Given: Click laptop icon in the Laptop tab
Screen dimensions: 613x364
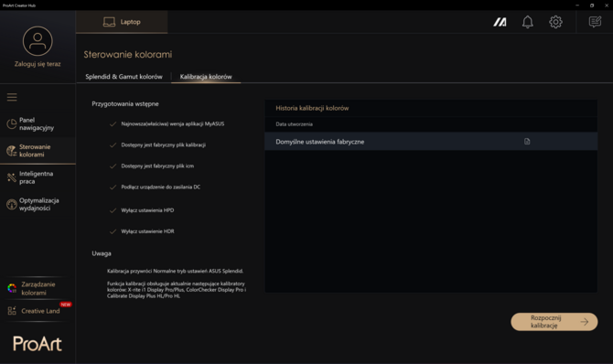Looking at the screenshot, I should coord(109,22).
